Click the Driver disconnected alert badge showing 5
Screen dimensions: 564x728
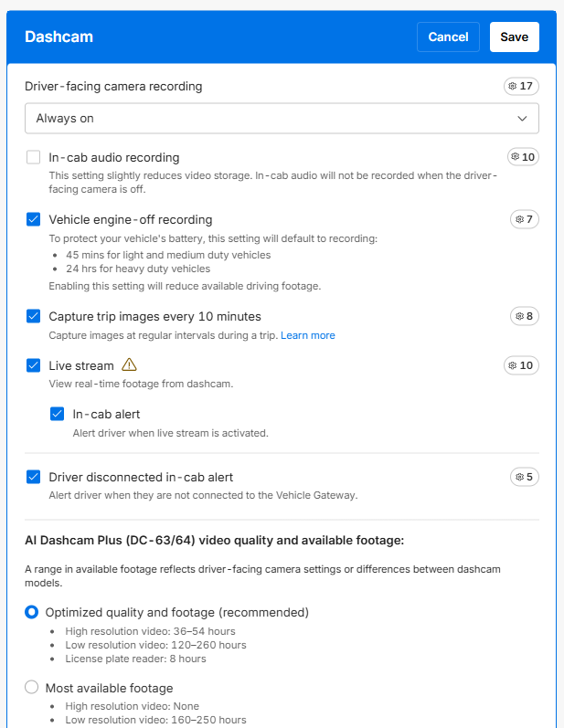[524, 477]
